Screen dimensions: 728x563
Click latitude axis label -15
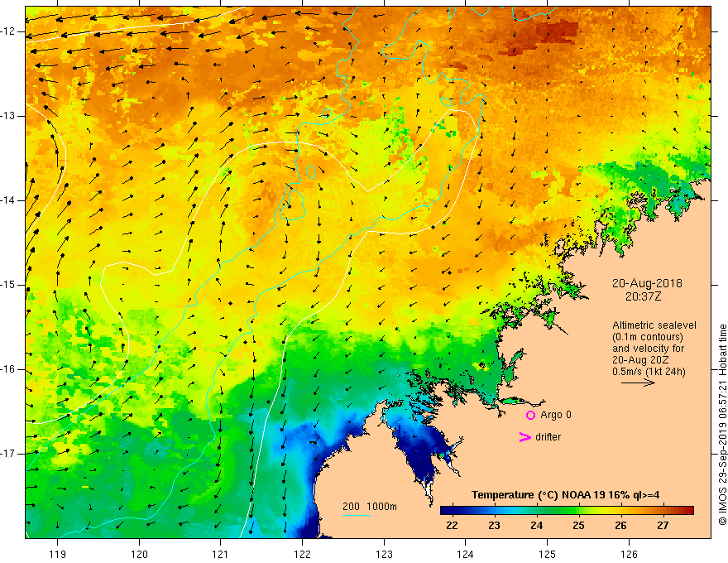pos(8,285)
